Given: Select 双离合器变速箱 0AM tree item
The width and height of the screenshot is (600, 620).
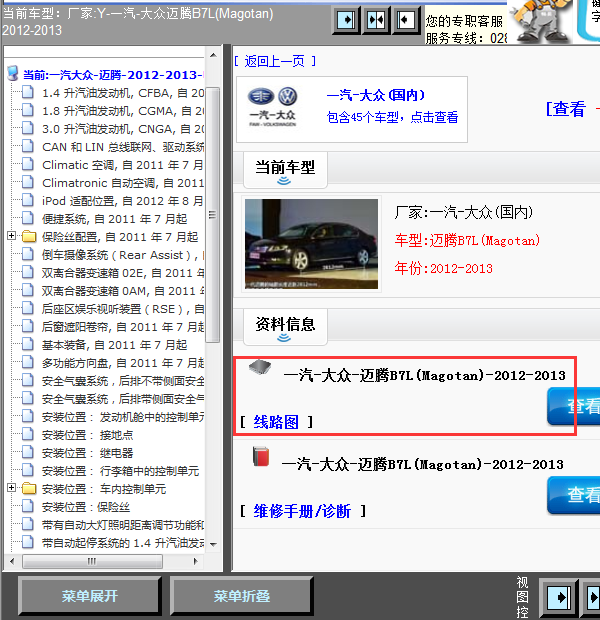Looking at the screenshot, I should (x=123, y=291).
